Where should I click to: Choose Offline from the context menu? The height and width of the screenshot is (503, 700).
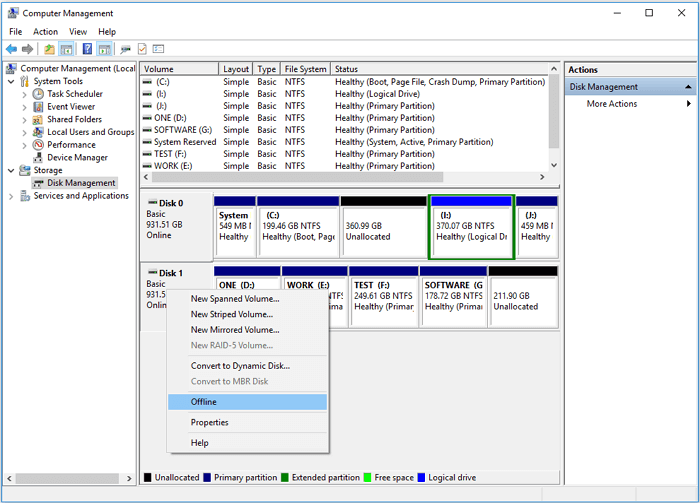204,402
